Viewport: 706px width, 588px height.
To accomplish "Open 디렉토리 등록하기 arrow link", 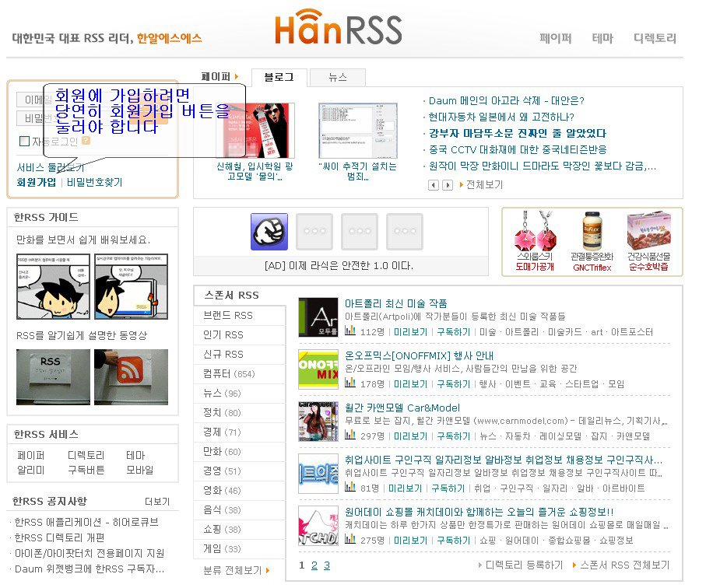I will click(x=521, y=565).
